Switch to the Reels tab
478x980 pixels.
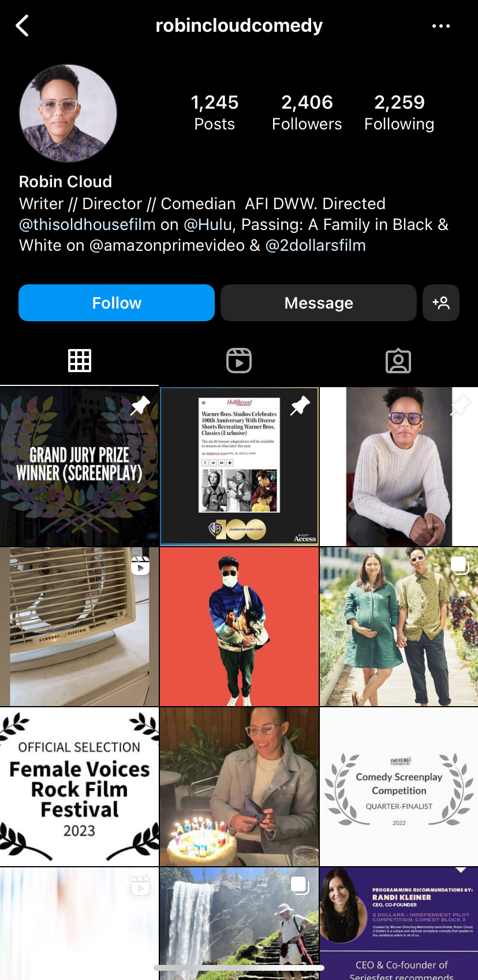click(x=239, y=361)
